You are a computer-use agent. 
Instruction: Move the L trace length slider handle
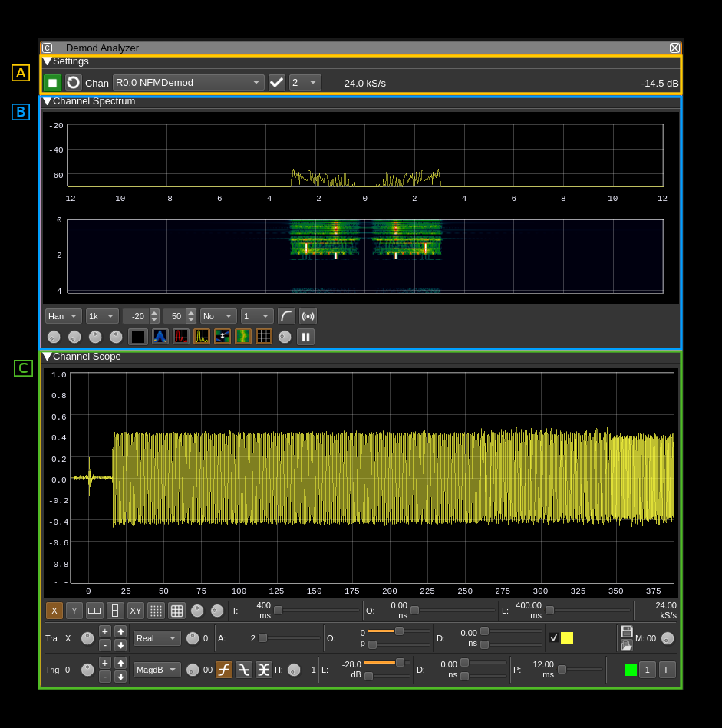(x=549, y=610)
